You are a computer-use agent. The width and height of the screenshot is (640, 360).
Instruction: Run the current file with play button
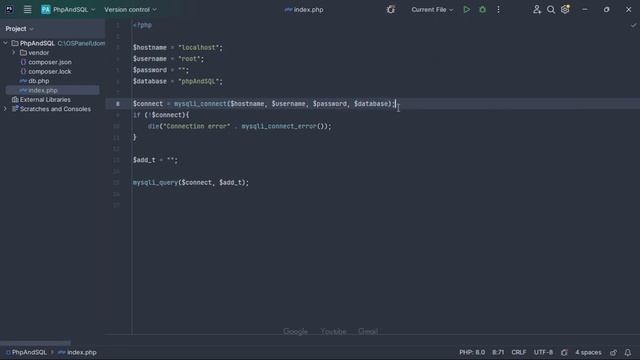pyautogui.click(x=467, y=9)
